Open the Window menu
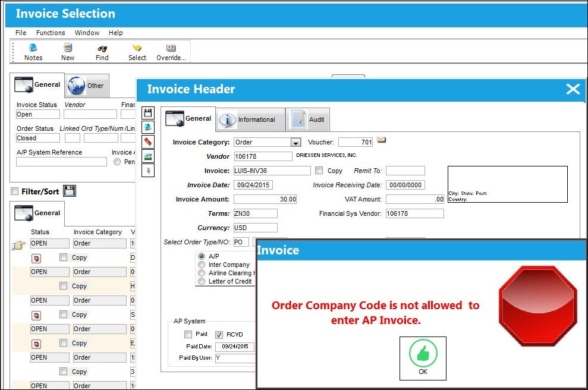The height and width of the screenshot is (390, 588). point(87,33)
